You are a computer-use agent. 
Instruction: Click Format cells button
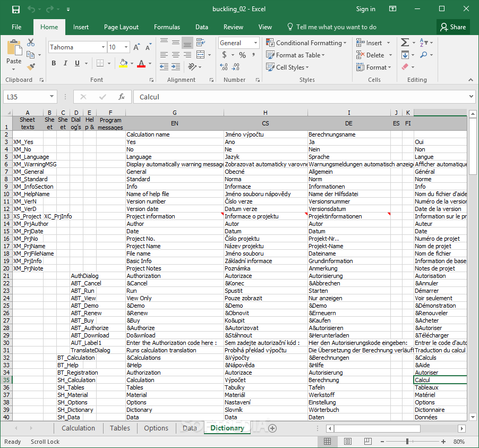point(374,67)
